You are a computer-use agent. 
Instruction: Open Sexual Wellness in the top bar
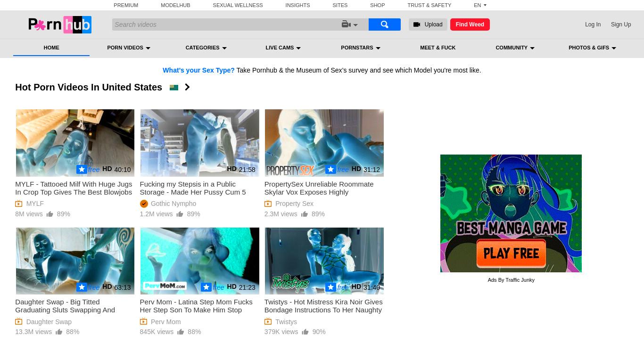(238, 5)
